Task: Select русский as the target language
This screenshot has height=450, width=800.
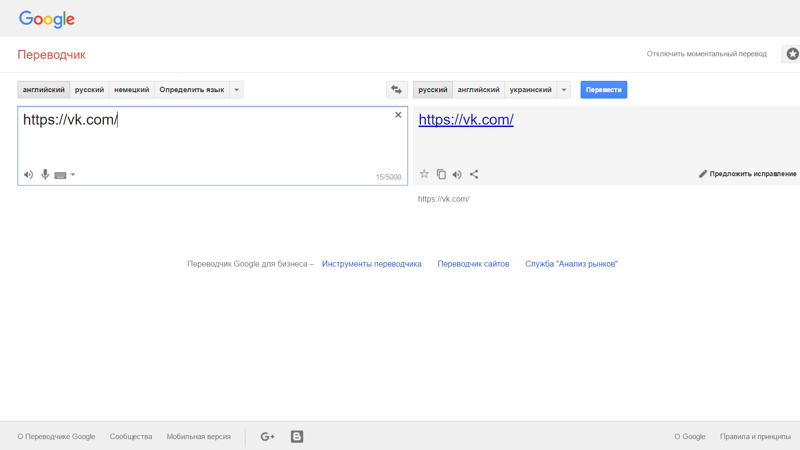Action: [433, 90]
